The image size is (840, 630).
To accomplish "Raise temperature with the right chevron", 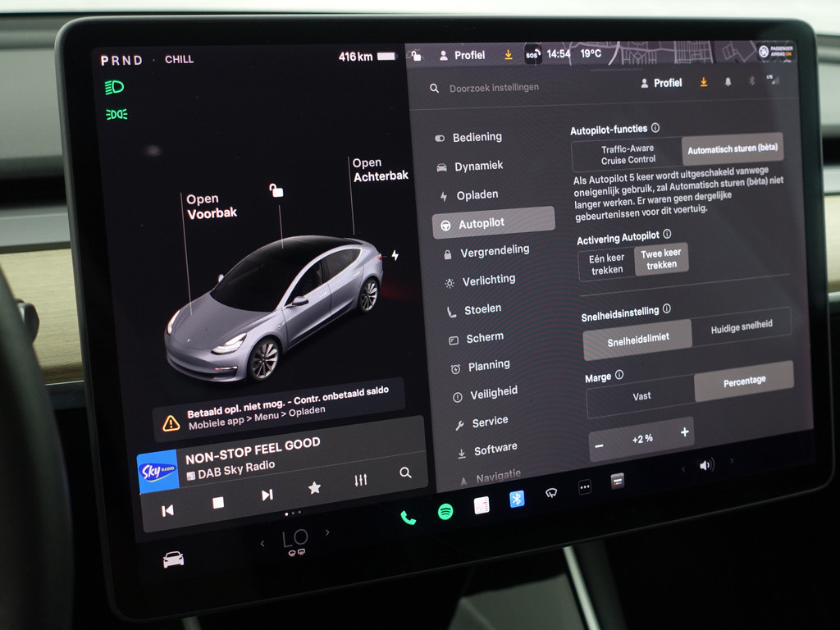I will tap(327, 532).
